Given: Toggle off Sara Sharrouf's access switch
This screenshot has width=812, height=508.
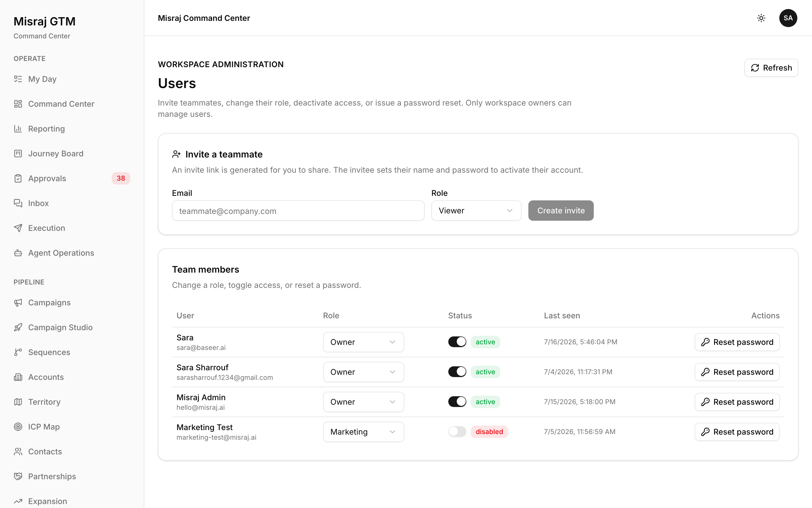Looking at the screenshot, I should [x=457, y=372].
